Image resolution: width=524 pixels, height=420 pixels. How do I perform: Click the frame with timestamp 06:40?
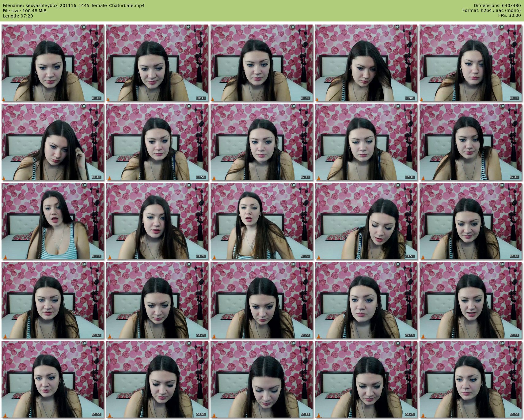click(x=366, y=380)
